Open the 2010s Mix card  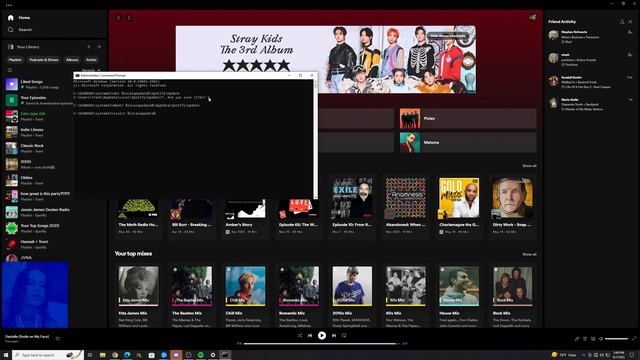coord(352,296)
